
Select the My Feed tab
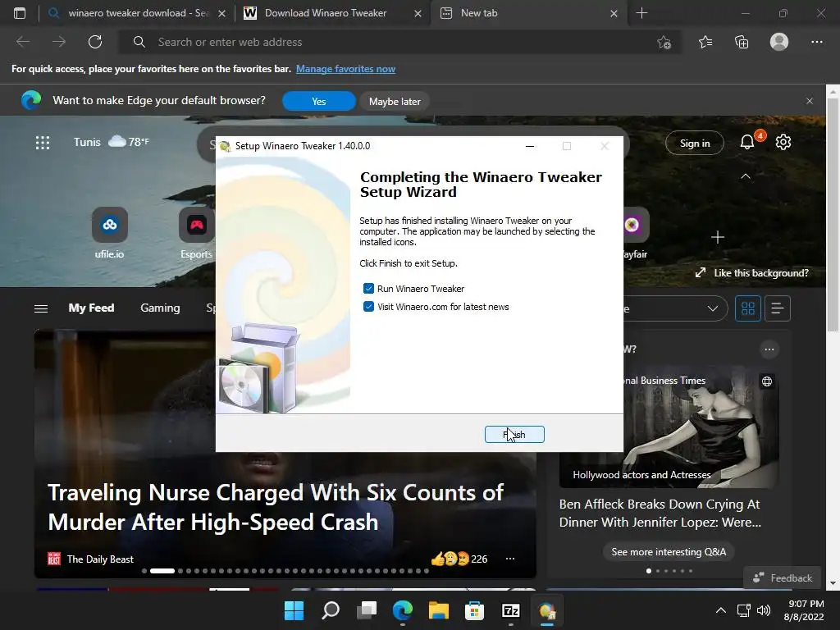[91, 308]
